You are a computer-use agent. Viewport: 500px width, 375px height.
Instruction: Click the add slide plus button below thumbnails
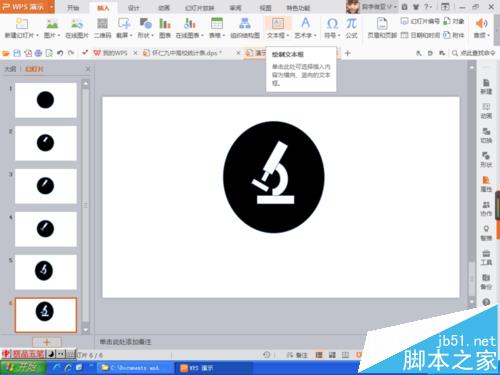pyautogui.click(x=47, y=342)
